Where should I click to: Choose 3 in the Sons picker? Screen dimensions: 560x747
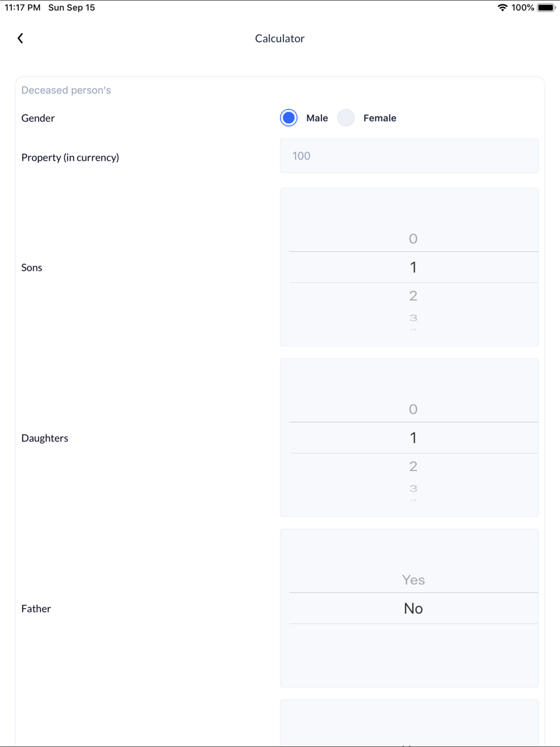click(x=413, y=318)
